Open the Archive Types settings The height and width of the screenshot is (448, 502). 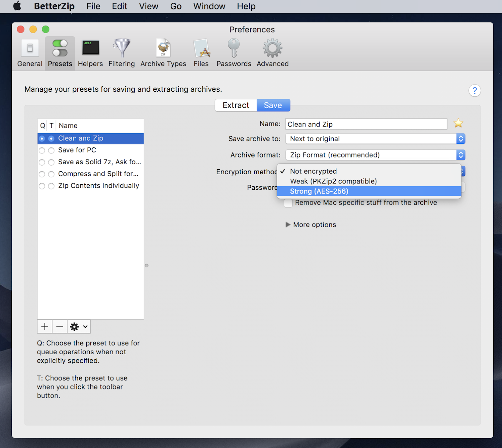(x=163, y=52)
